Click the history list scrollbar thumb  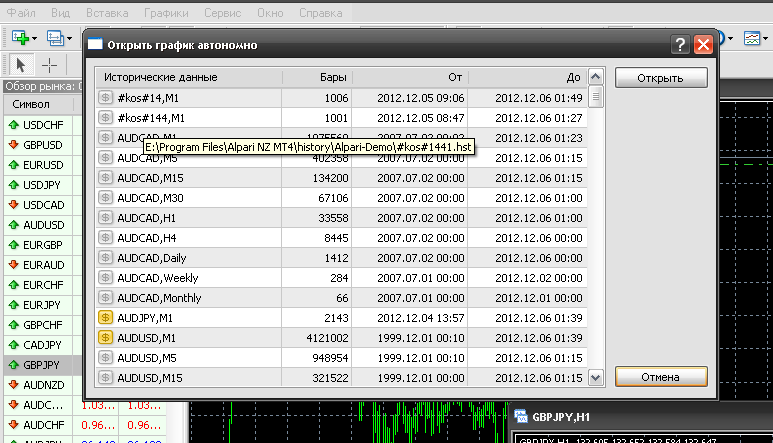[596, 97]
